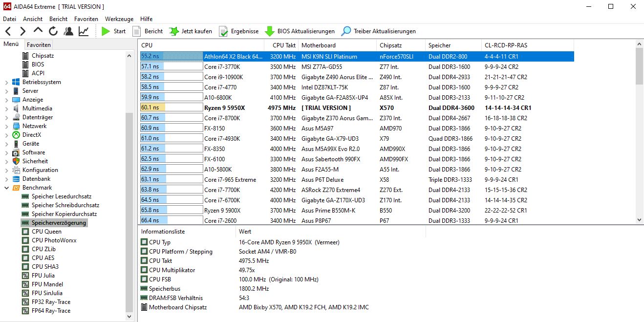Select CPU PhotoWorxx benchmark

point(54,240)
